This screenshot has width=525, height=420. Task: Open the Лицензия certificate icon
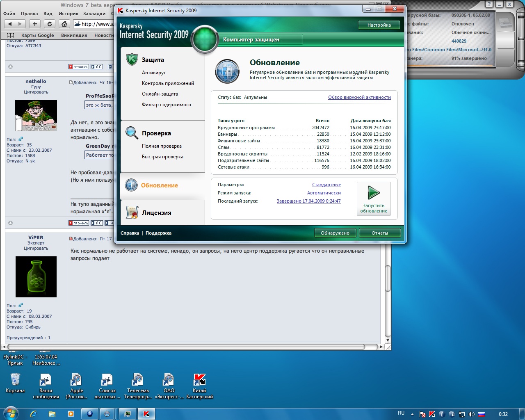click(x=132, y=212)
